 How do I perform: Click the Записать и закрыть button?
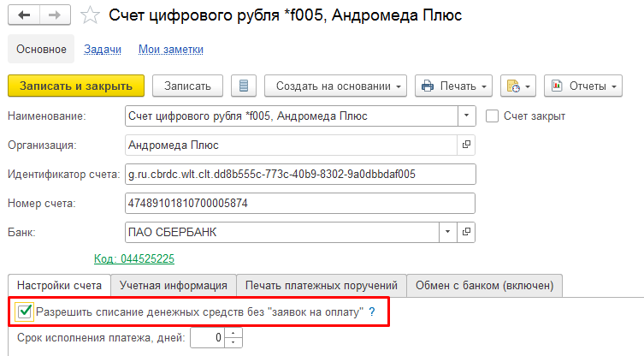76,86
